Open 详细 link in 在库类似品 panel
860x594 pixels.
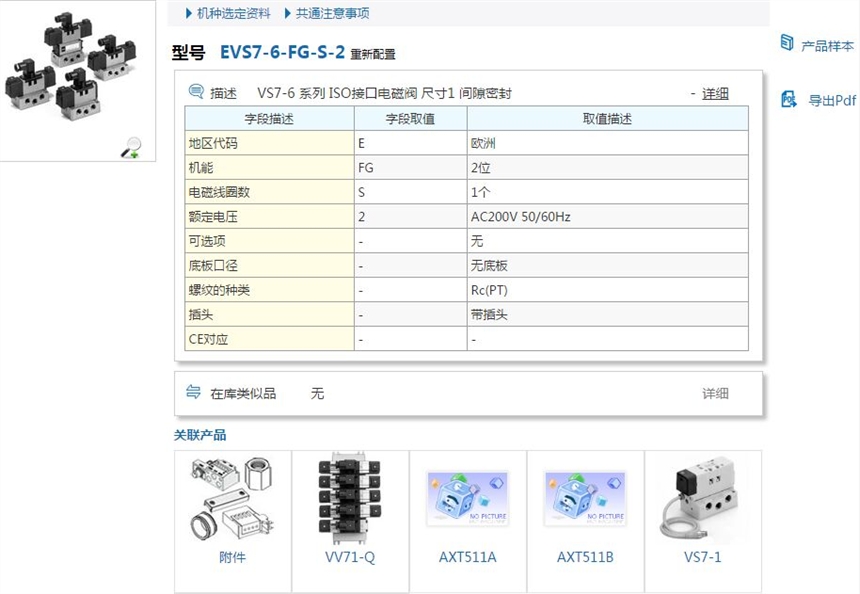pyautogui.click(x=715, y=393)
